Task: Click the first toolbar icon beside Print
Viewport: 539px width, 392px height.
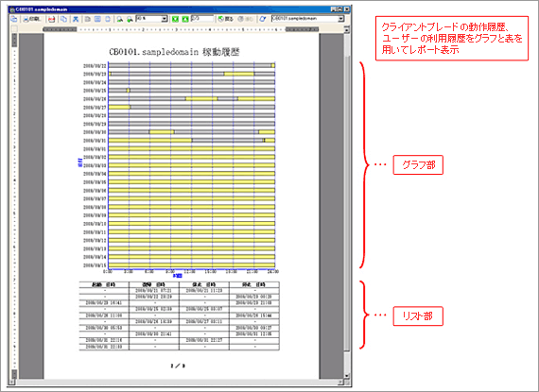Action: point(14,19)
